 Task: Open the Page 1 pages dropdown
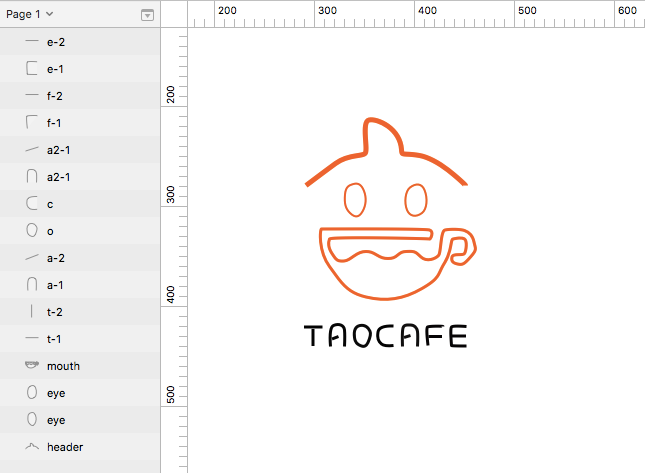(x=30, y=14)
